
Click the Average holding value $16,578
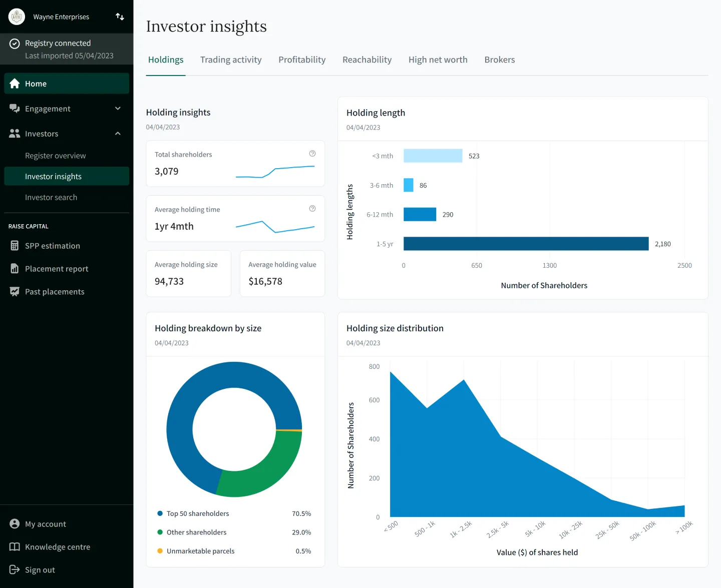265,281
